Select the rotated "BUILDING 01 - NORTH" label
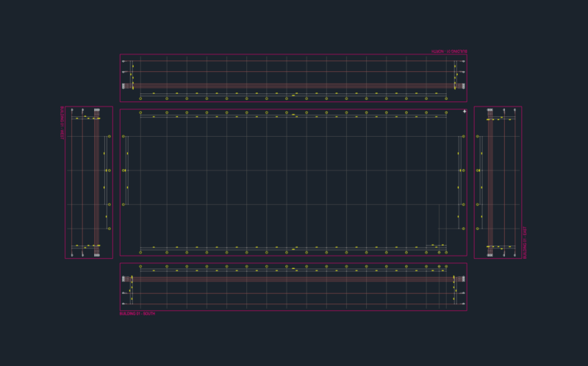This screenshot has height=366, width=588. [449, 51]
